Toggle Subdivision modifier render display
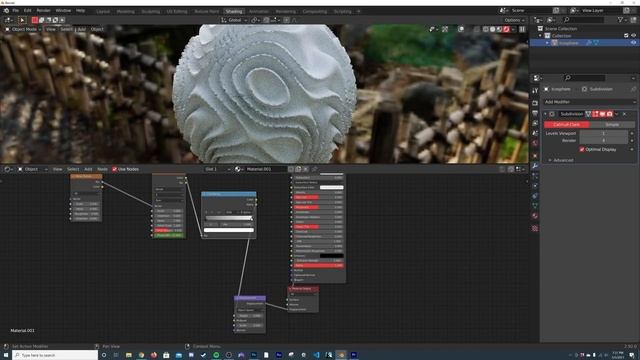Viewport: 640px width, 360px height. tap(610, 114)
